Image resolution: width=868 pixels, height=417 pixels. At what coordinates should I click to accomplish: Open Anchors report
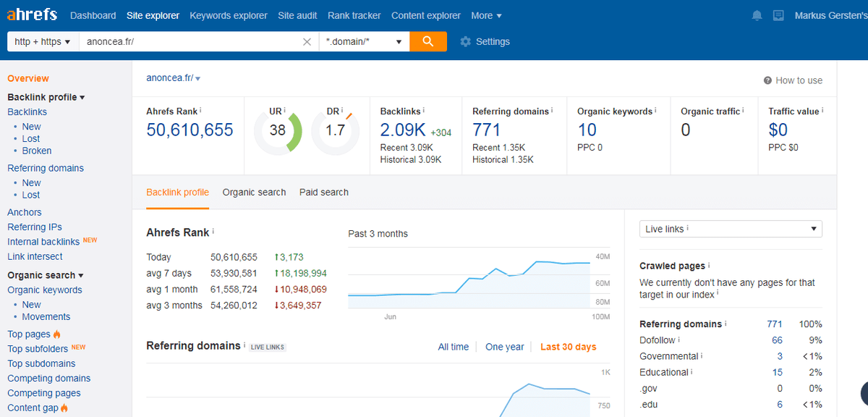tap(25, 212)
